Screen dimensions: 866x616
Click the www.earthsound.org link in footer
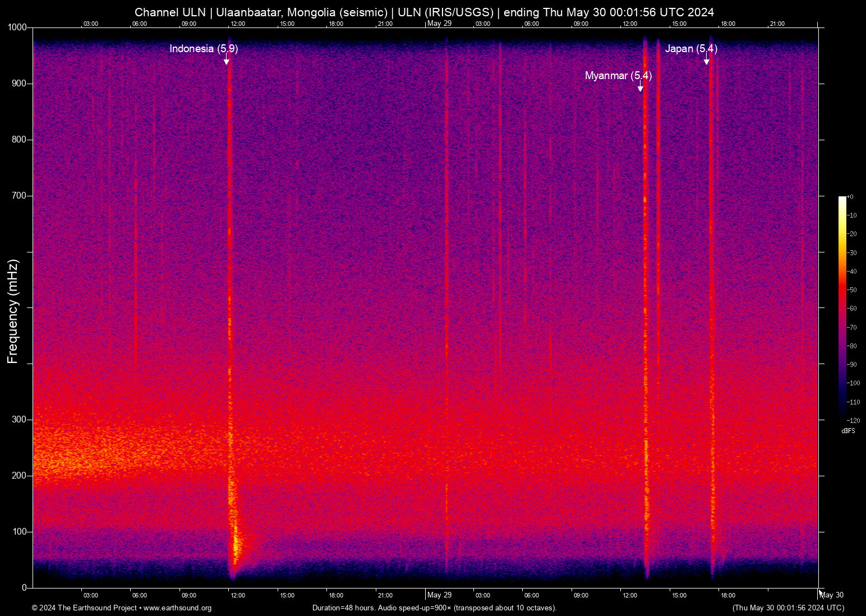pos(177,608)
